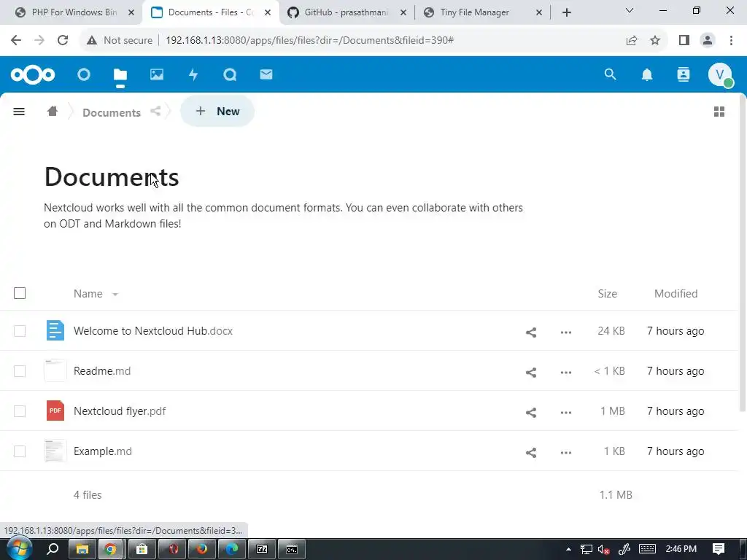Image resolution: width=747 pixels, height=560 pixels.
Task: Open the Chrome profile icon
Action: (x=708, y=40)
